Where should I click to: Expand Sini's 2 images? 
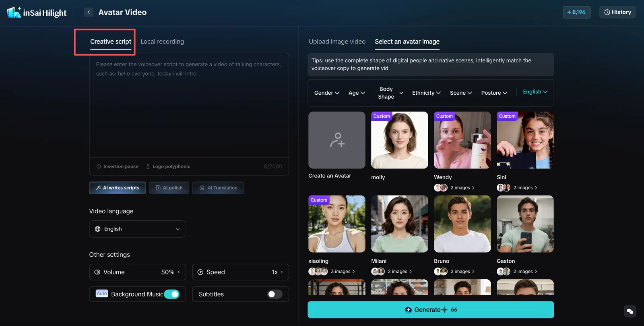(x=517, y=187)
